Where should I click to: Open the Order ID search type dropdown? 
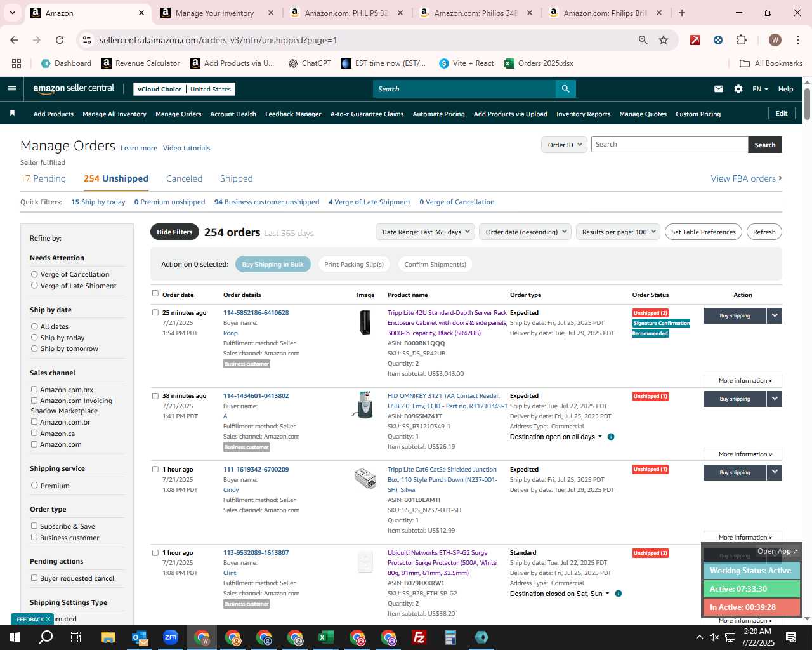click(563, 145)
